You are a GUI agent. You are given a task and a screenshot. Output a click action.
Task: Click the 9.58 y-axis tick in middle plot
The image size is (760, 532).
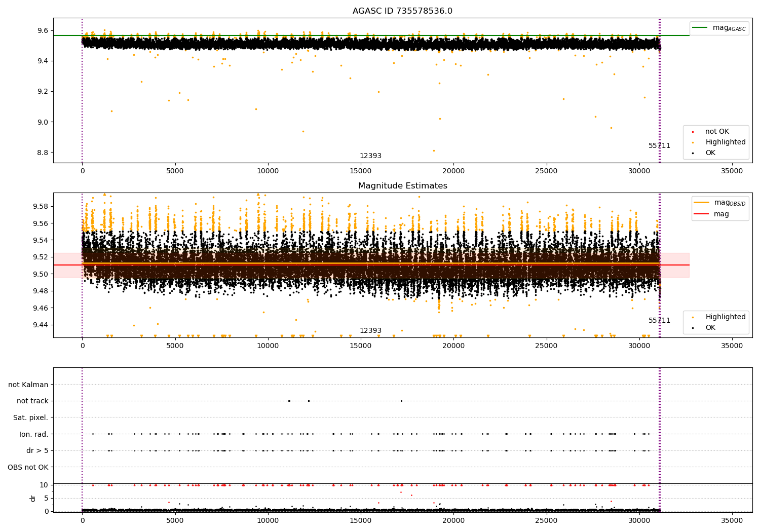point(41,207)
